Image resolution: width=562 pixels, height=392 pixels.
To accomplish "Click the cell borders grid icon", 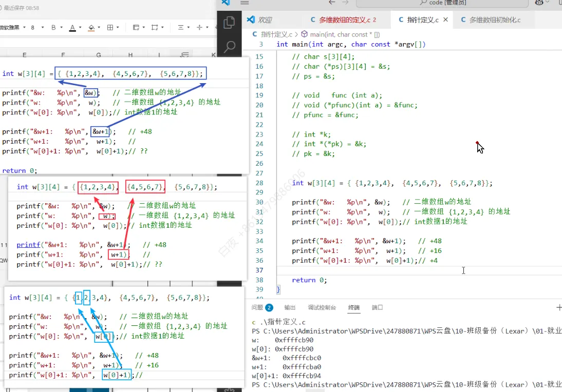I will [x=110, y=28].
